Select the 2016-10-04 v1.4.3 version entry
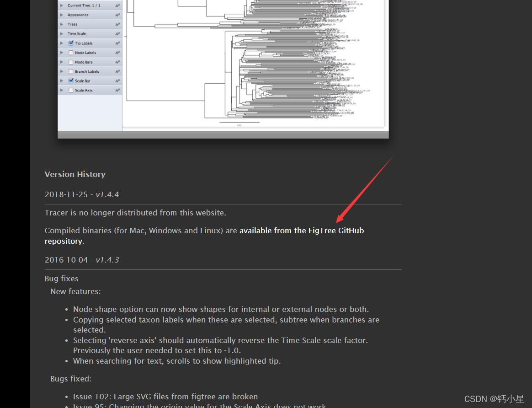Screen dimensions: 532x408 pyautogui.click(x=82, y=260)
